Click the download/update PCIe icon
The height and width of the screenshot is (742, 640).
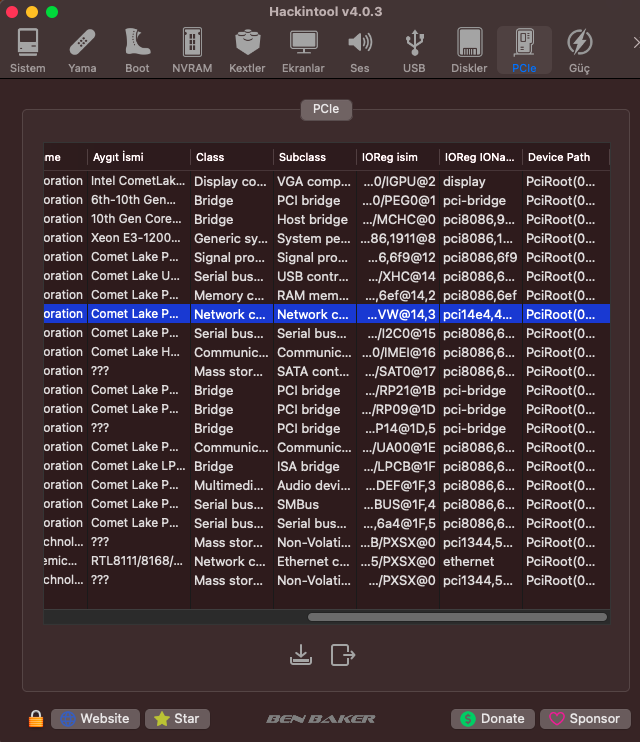300,655
